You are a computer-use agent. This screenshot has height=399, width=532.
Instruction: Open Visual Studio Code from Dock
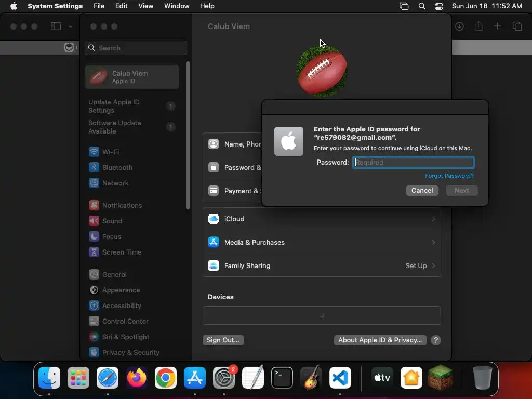(340, 378)
